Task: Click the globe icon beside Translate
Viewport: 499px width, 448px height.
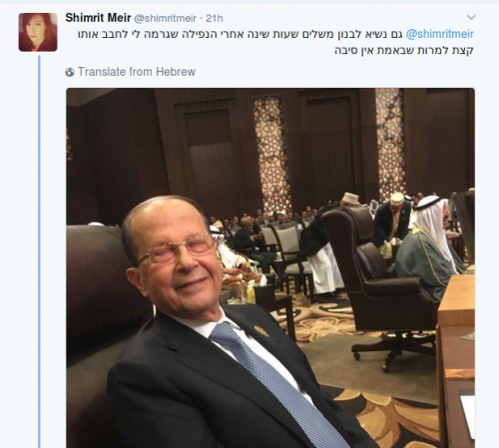Action: point(70,72)
